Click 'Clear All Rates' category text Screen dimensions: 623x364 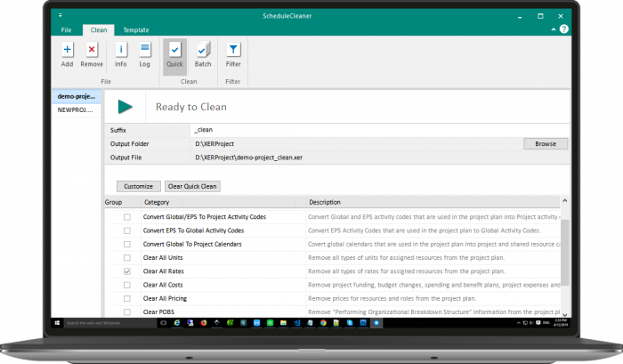(x=163, y=271)
